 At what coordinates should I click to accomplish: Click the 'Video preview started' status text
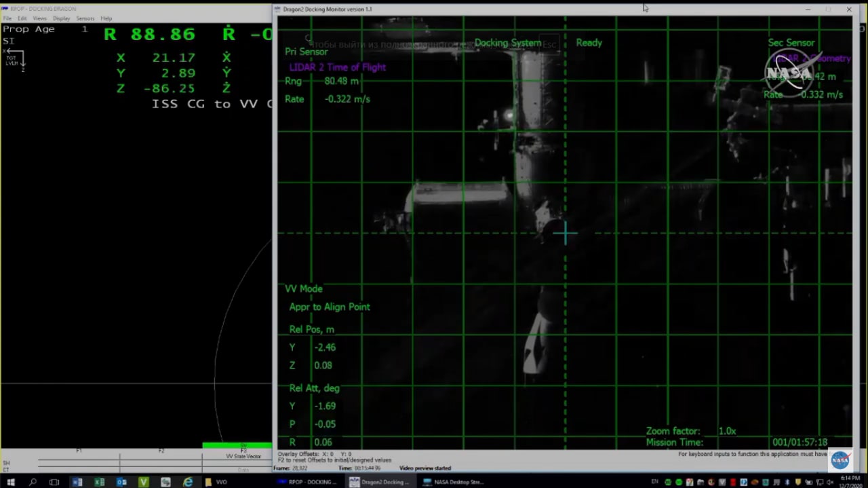point(425,468)
